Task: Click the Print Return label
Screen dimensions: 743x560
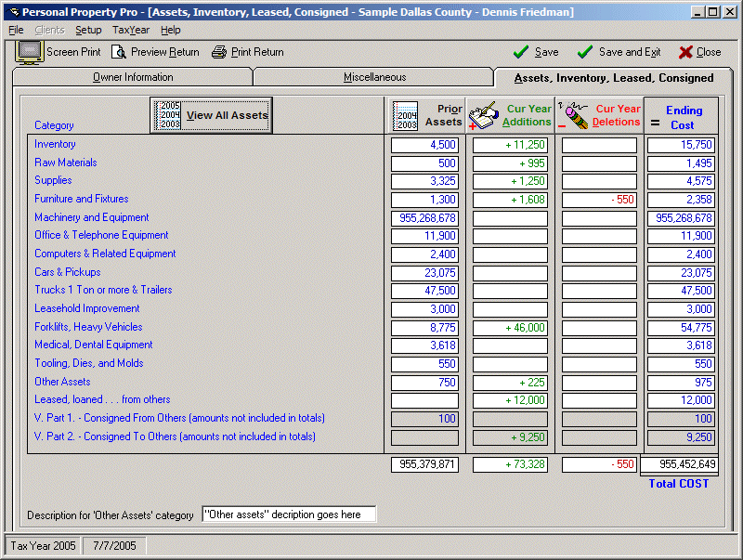Action: 257,52
